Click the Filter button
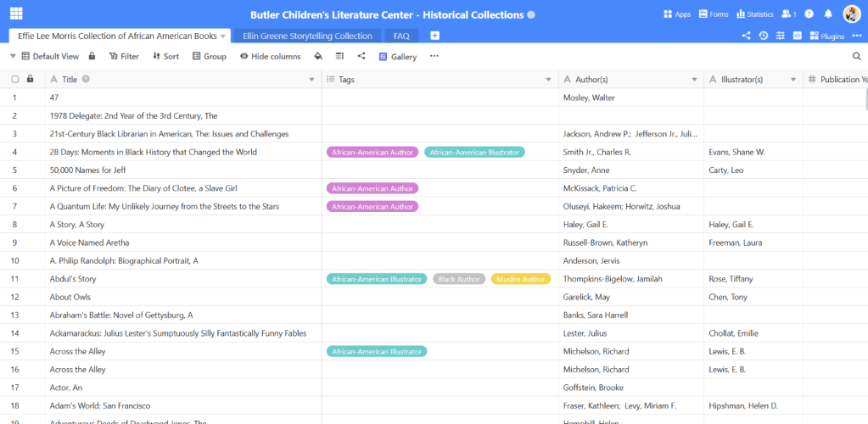This screenshot has height=424, width=868. (x=124, y=56)
